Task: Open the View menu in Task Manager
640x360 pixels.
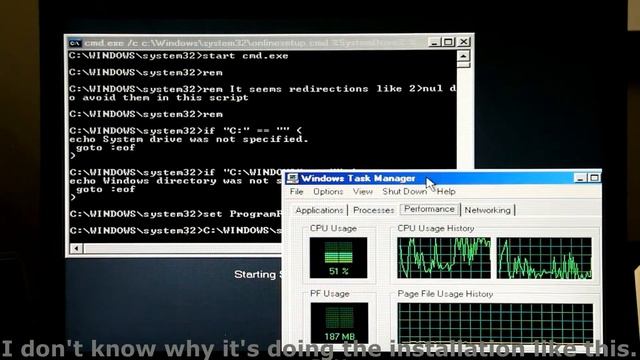Action: tap(362, 191)
